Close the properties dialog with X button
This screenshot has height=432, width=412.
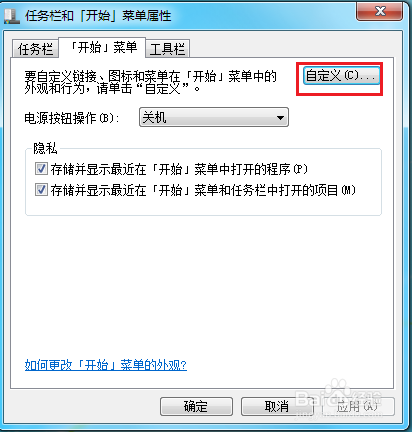[x=379, y=12]
